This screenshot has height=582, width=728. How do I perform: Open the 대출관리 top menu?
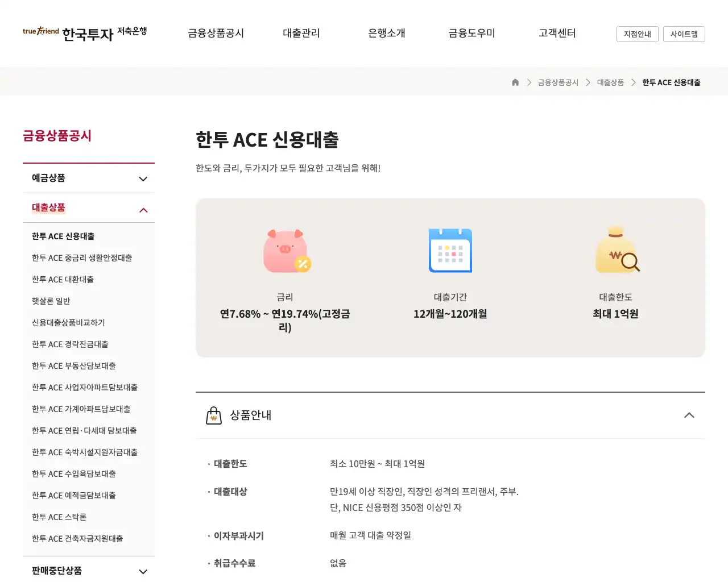301,34
